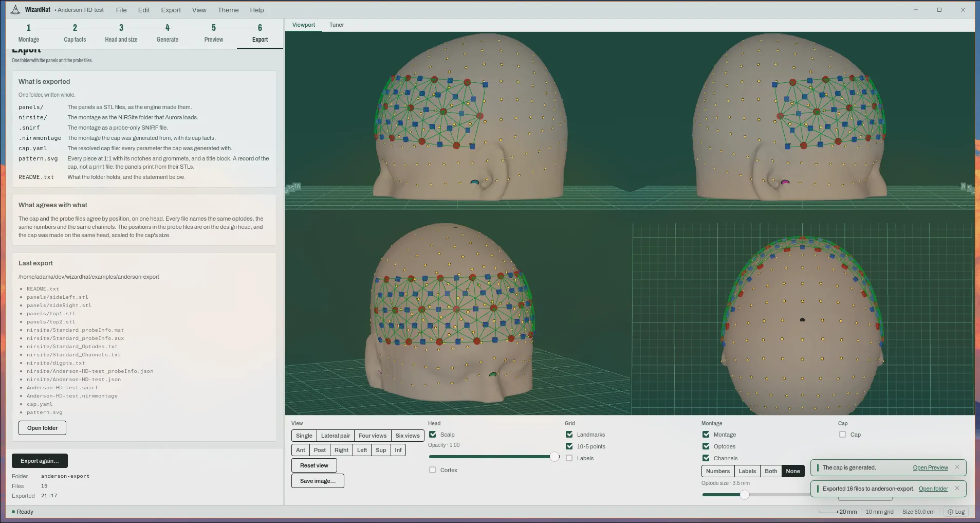Screen dimensions: 980x523
Task: Hide Optodes via its checkbox
Action: (x=706, y=446)
